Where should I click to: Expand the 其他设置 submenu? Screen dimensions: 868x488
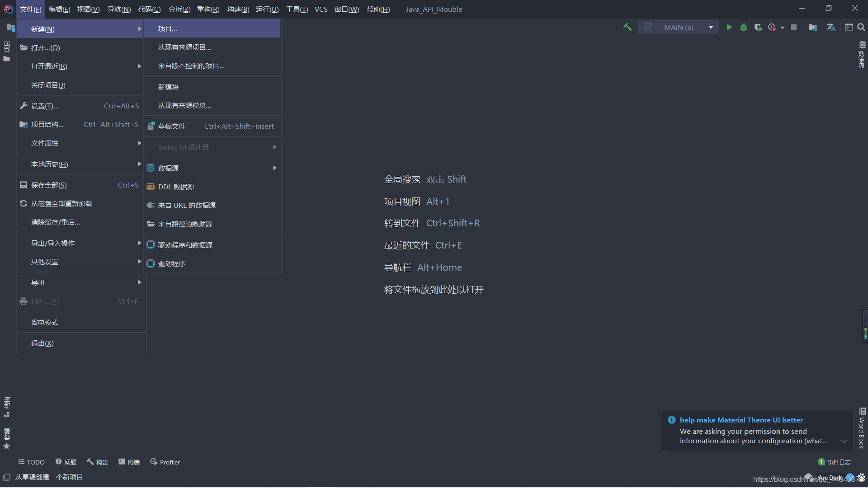(80, 262)
